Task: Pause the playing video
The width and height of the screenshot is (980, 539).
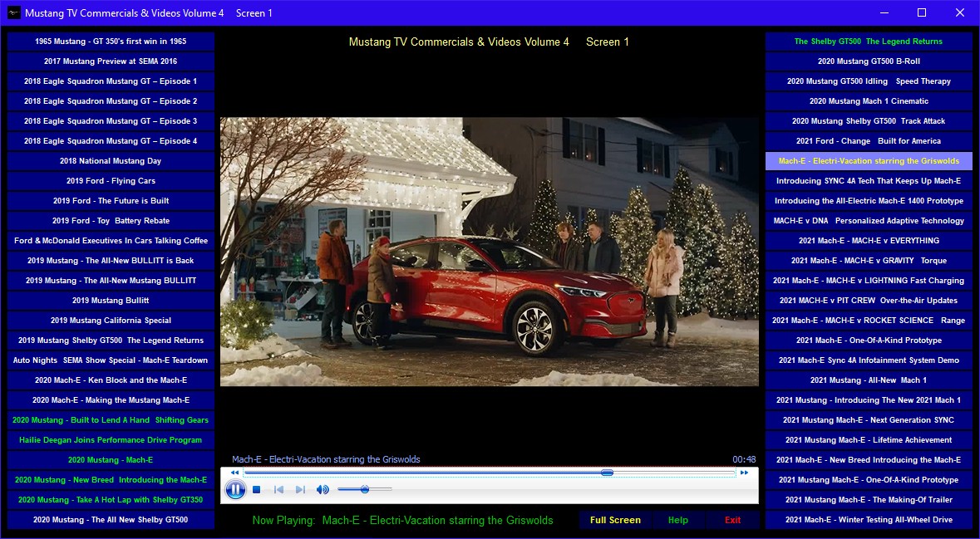Action: point(235,490)
